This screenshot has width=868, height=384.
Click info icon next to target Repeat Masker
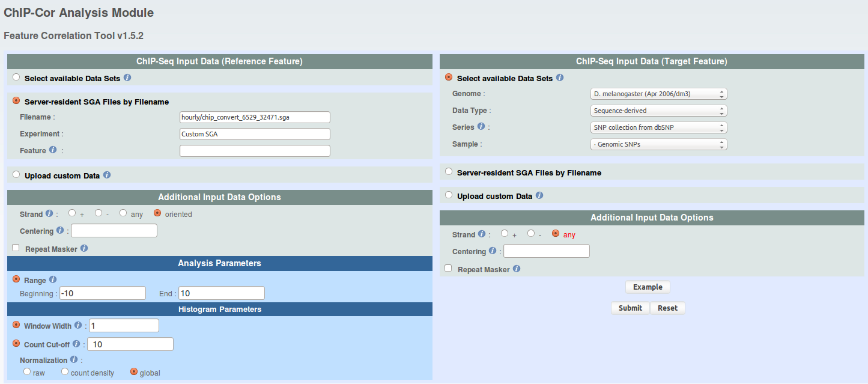click(517, 269)
